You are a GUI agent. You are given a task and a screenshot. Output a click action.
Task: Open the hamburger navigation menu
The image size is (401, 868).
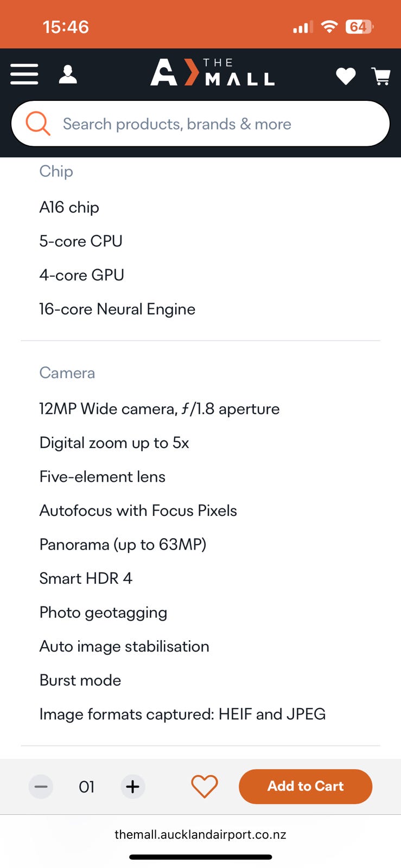(24, 74)
